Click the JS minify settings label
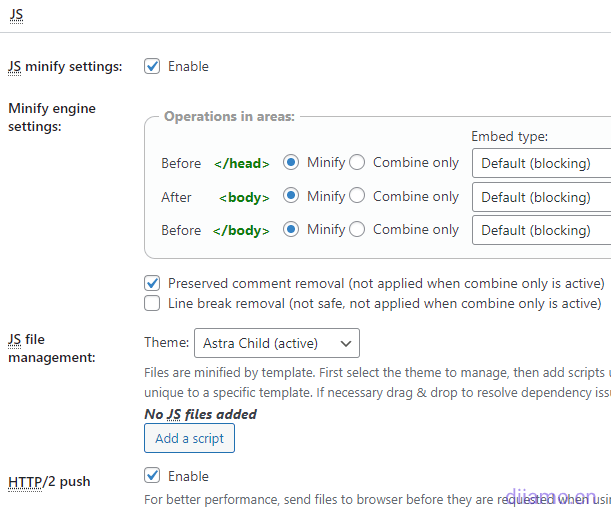Screen dimensions: 611x515 pos(65,67)
